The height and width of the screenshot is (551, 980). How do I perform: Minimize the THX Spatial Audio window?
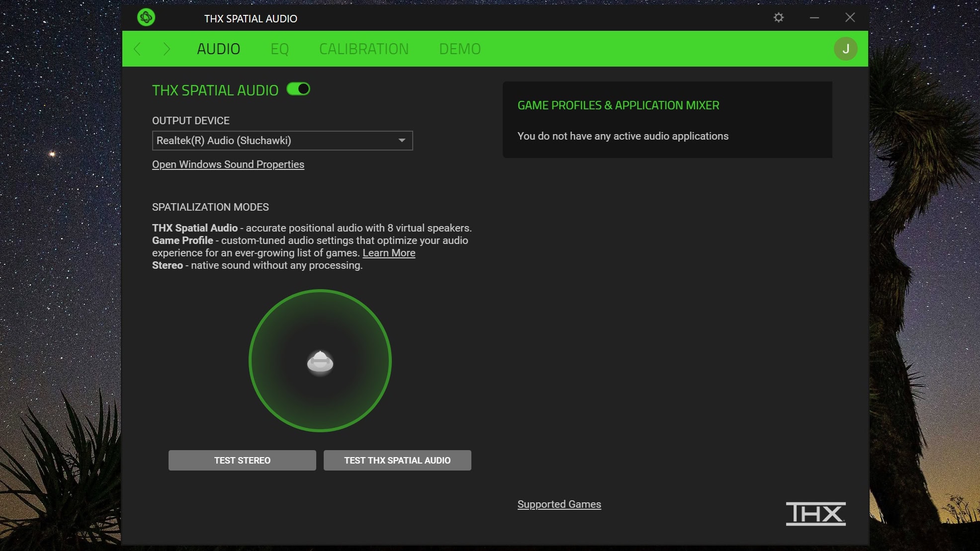coord(814,18)
